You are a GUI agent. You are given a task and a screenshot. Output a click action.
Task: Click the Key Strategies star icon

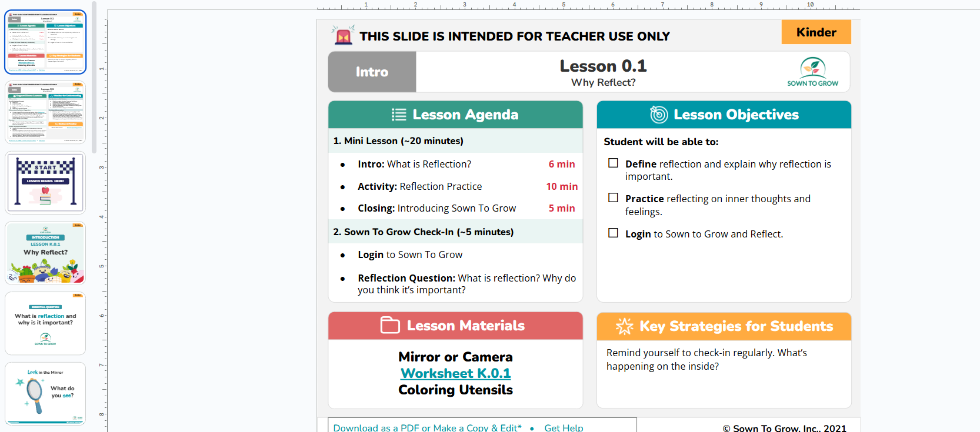pos(624,326)
